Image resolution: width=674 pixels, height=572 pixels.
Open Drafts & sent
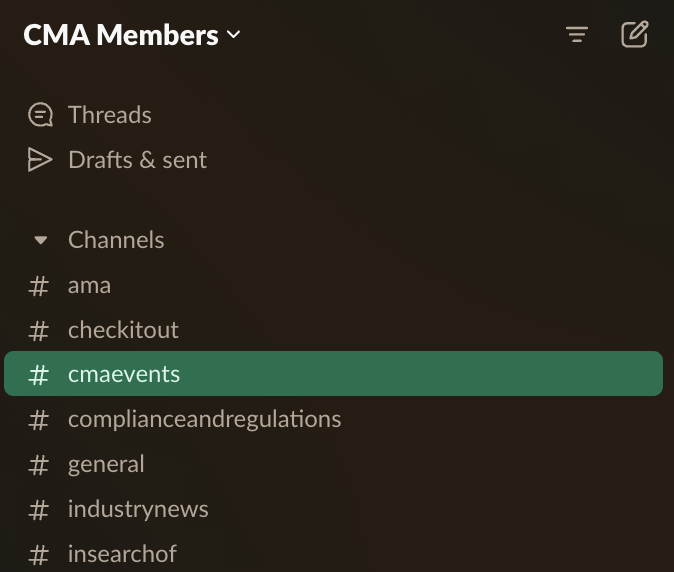(137, 160)
